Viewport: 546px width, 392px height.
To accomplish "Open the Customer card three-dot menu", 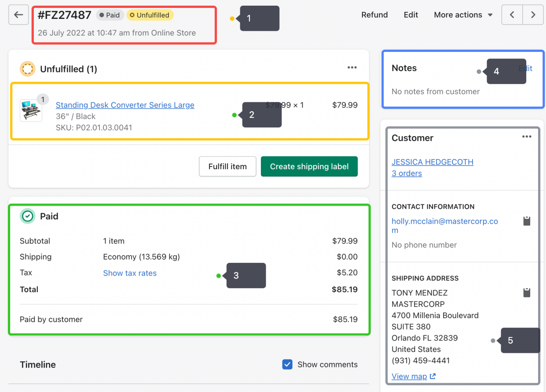I will 527,137.
